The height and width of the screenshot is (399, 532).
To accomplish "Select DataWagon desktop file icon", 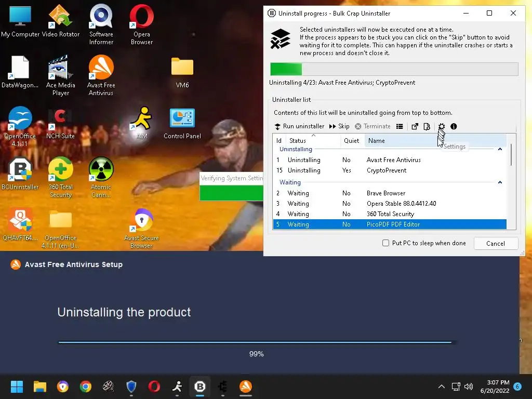I will coord(20,72).
